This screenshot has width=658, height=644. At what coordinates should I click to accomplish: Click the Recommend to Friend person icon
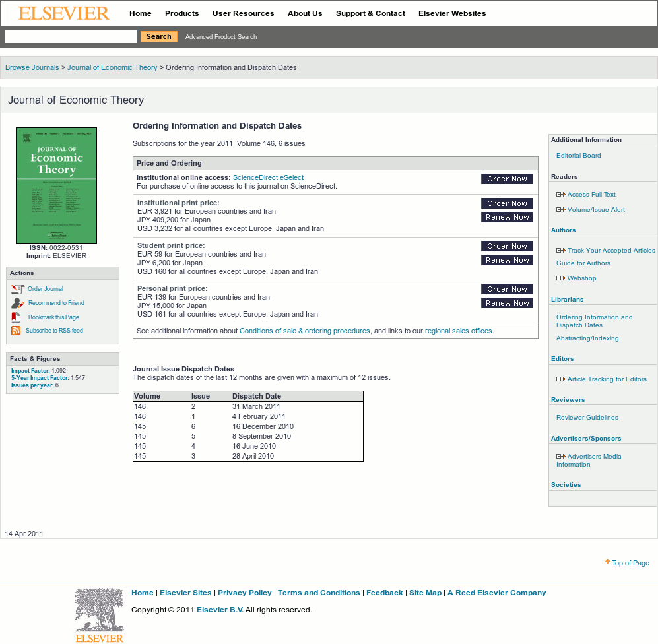tap(18, 303)
